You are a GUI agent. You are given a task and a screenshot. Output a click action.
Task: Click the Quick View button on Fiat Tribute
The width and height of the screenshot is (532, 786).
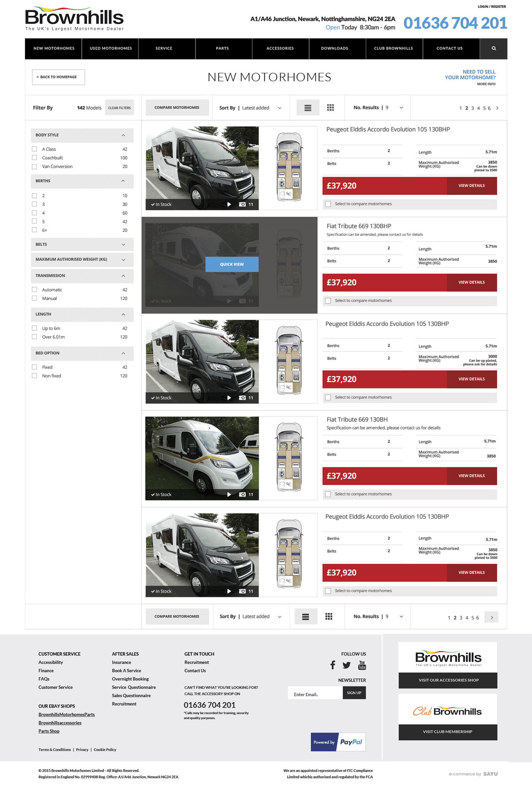pyautogui.click(x=231, y=264)
